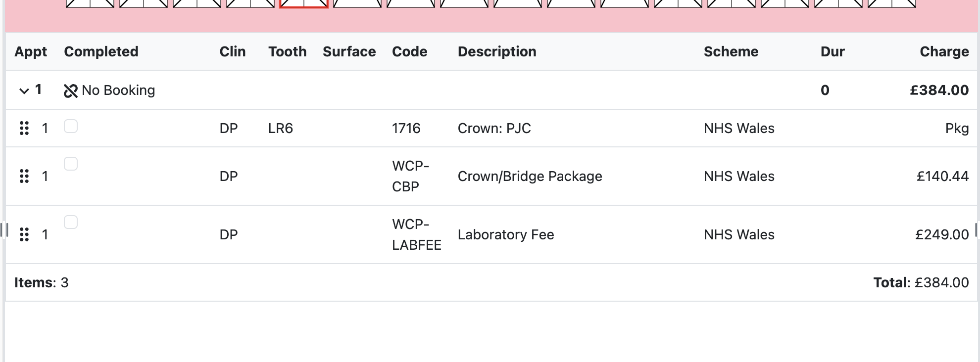Click the drag handle for Crown/Bridge Package row
Screen dimensions: 980x362
click(x=24, y=176)
